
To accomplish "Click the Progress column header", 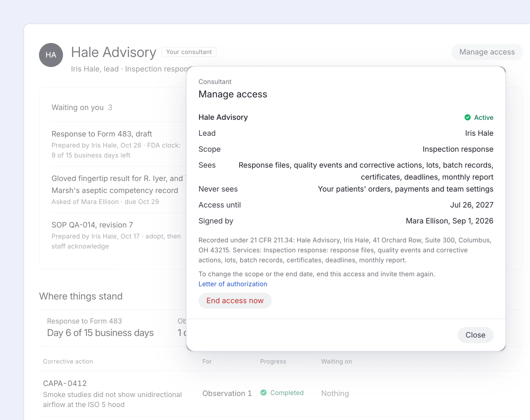I will click(x=273, y=361).
